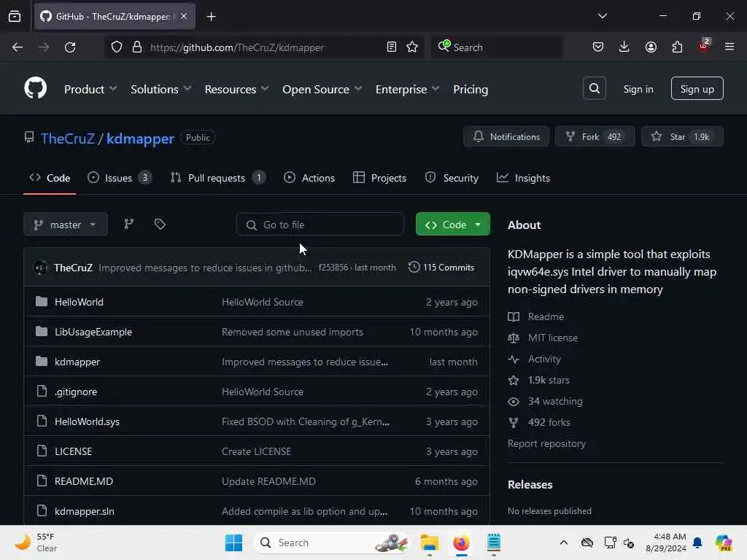Viewport: 747px width, 560px height.
Task: Open the Firefox View icon in tab bar
Action: [x=15, y=16]
